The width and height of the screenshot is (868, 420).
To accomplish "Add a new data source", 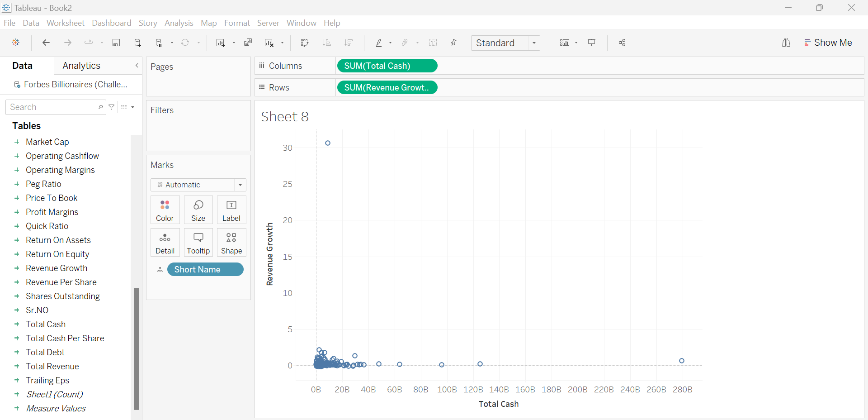I will point(138,43).
